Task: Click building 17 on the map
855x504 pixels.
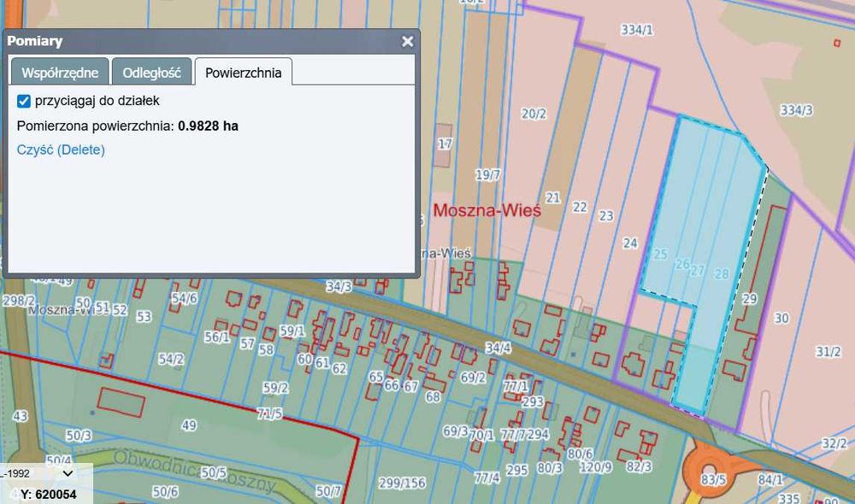Action: tap(443, 145)
